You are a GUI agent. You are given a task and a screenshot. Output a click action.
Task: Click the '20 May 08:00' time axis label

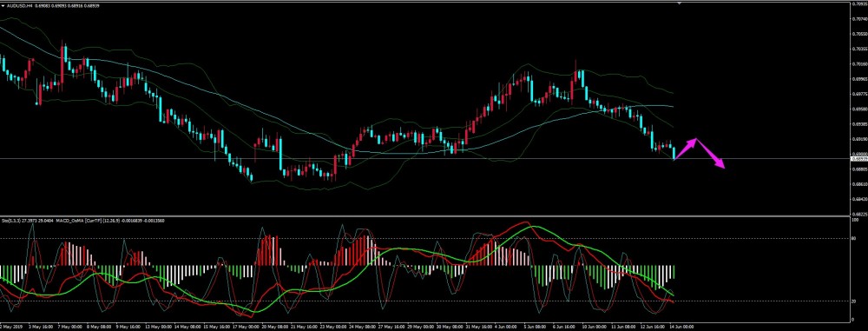[273, 328]
